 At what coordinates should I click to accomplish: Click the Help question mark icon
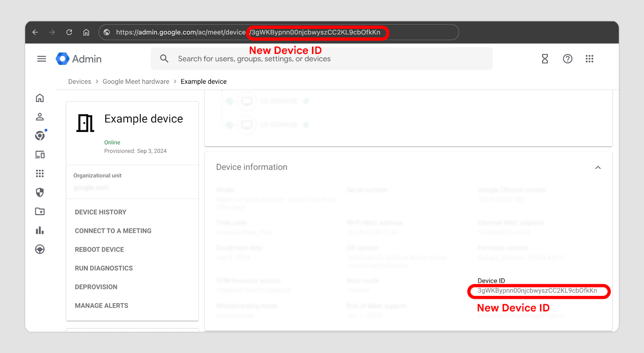tap(568, 59)
